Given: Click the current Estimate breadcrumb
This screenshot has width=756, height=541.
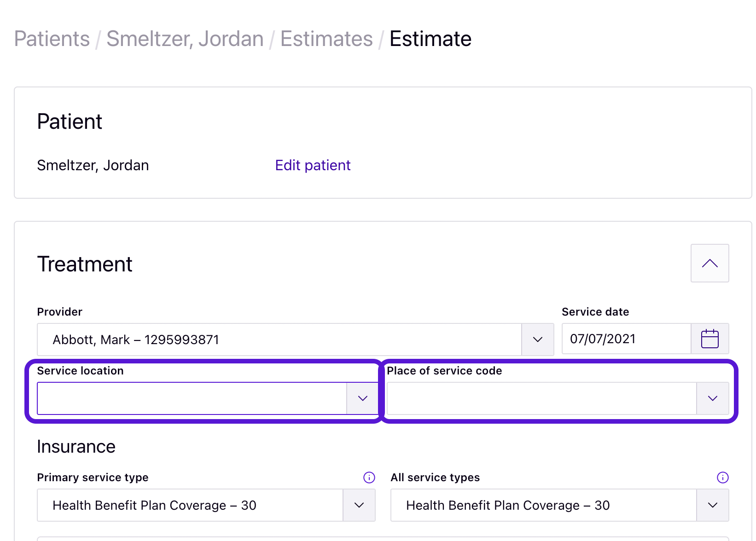Looking at the screenshot, I should pyautogui.click(x=430, y=39).
